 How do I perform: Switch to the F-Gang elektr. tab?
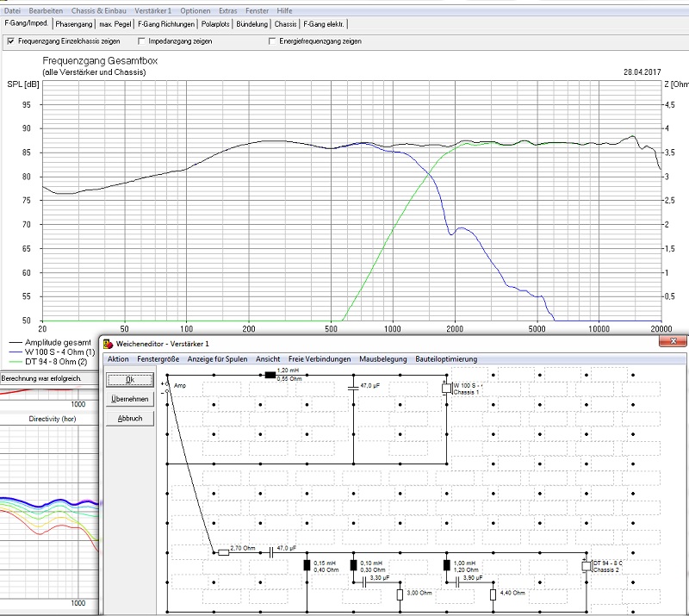[324, 24]
